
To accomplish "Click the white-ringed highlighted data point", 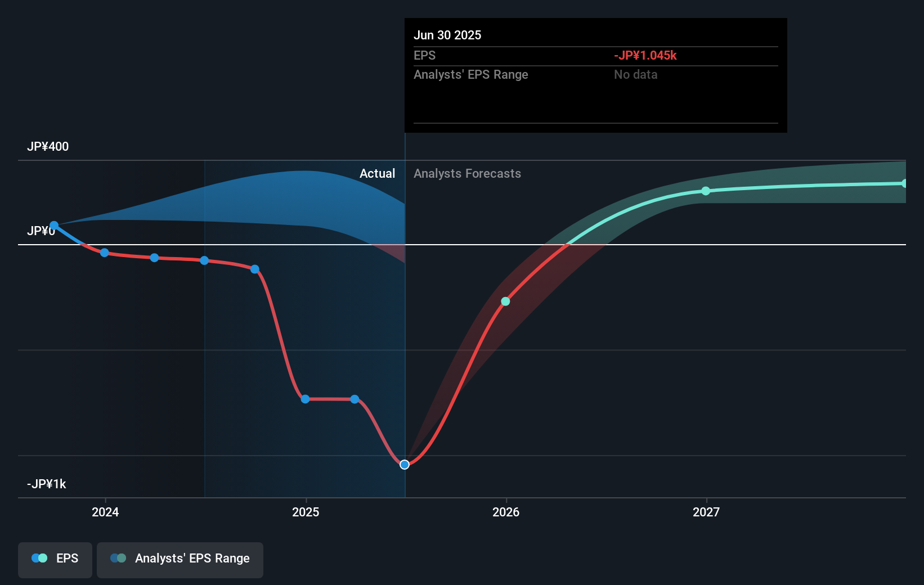I will click(404, 464).
